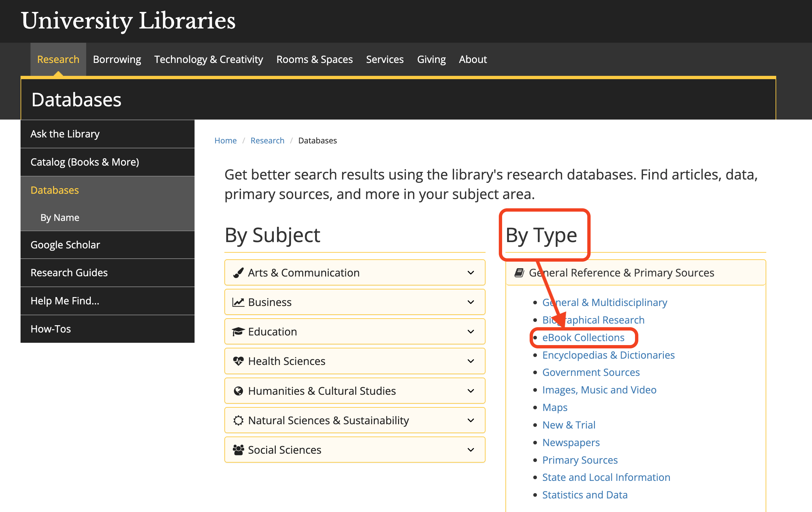The width and height of the screenshot is (812, 512).
Task: Open the eBook Collections link
Action: tap(583, 337)
